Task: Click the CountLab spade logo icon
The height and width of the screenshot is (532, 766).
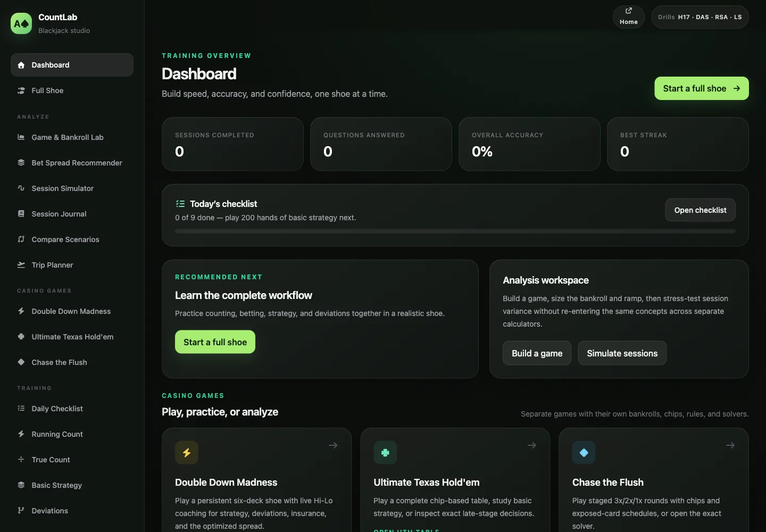Action: (21, 23)
